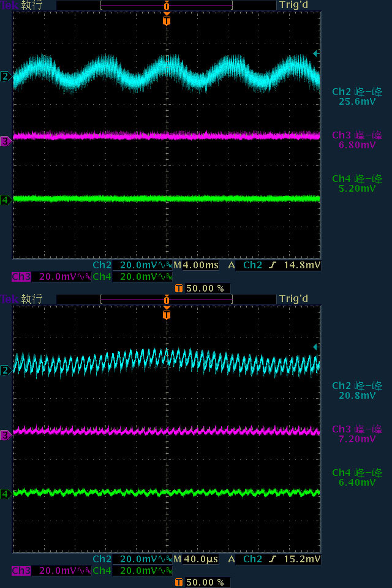Click the M 40.0µs timebase readout
This screenshot has height=588, width=392.
pos(196,559)
